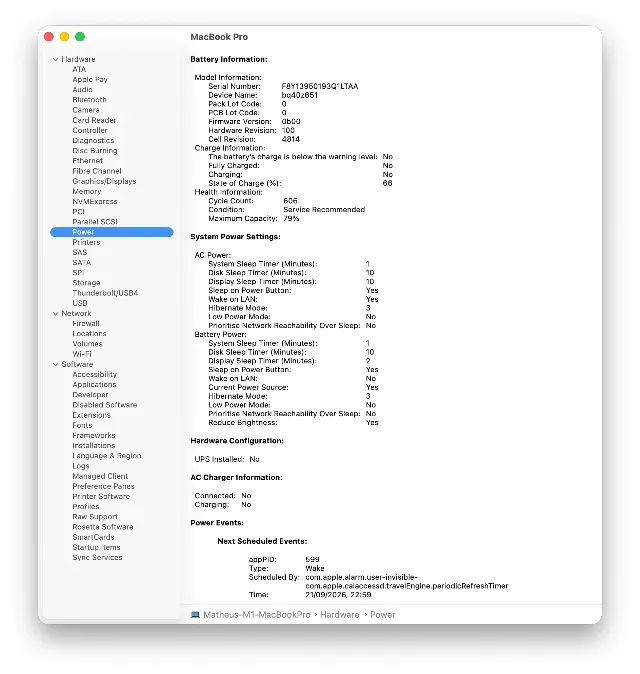Select Language & Region in sidebar
640x674 pixels.
pos(107,456)
